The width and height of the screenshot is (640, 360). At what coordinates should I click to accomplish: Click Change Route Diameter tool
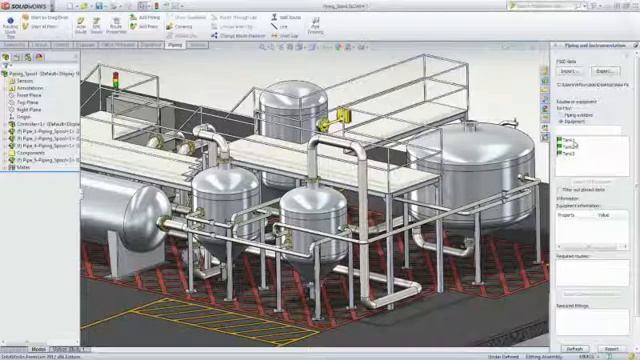pyautogui.click(x=238, y=36)
